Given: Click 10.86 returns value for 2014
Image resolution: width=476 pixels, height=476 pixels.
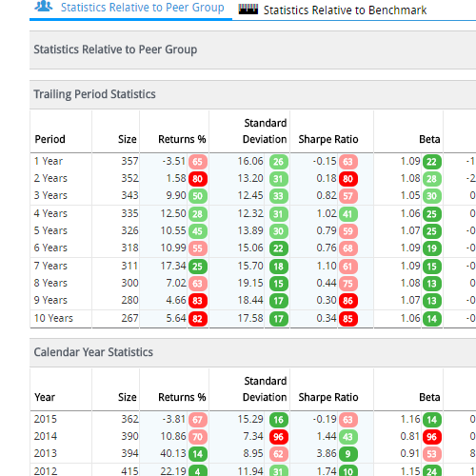Looking at the screenshot, I should [x=173, y=436].
